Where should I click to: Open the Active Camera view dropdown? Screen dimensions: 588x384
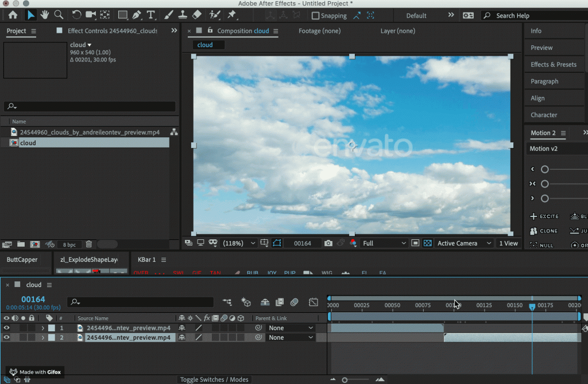(464, 243)
